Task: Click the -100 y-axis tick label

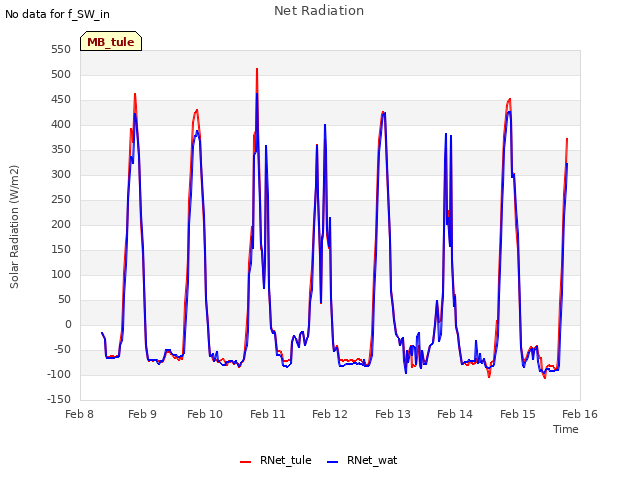Action: 59,374
